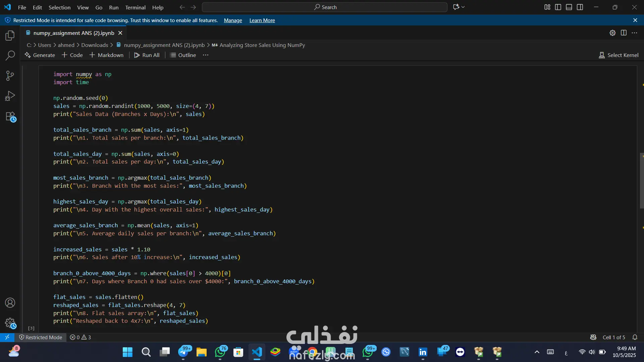644x362 pixels.
Task: Open the Manage gear in the activity bar
Action: tap(10, 323)
